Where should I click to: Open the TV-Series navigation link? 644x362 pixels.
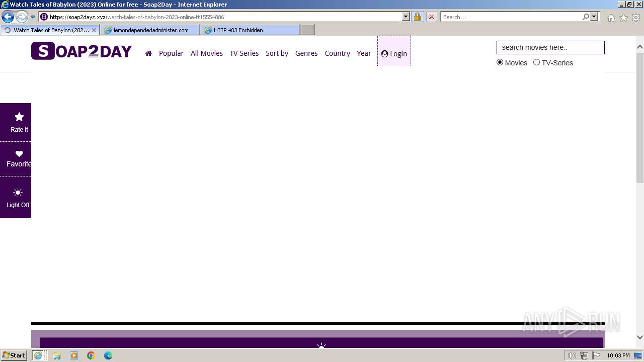(x=244, y=53)
